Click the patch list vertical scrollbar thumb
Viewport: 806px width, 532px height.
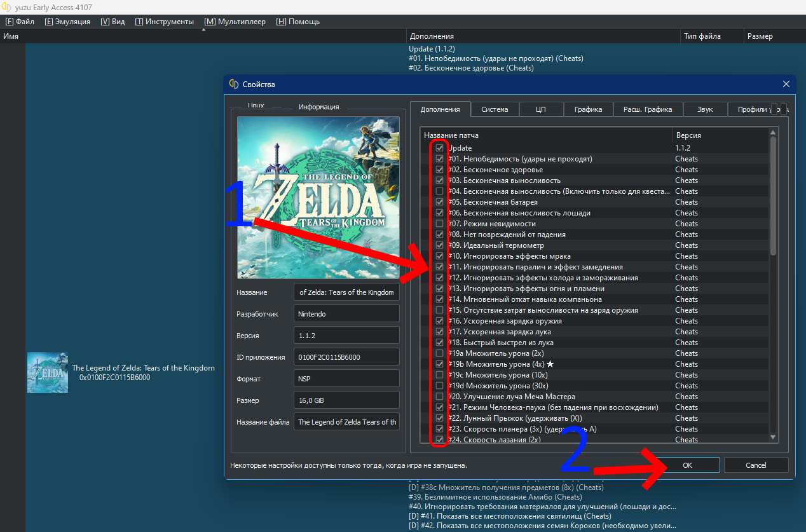coord(773,196)
